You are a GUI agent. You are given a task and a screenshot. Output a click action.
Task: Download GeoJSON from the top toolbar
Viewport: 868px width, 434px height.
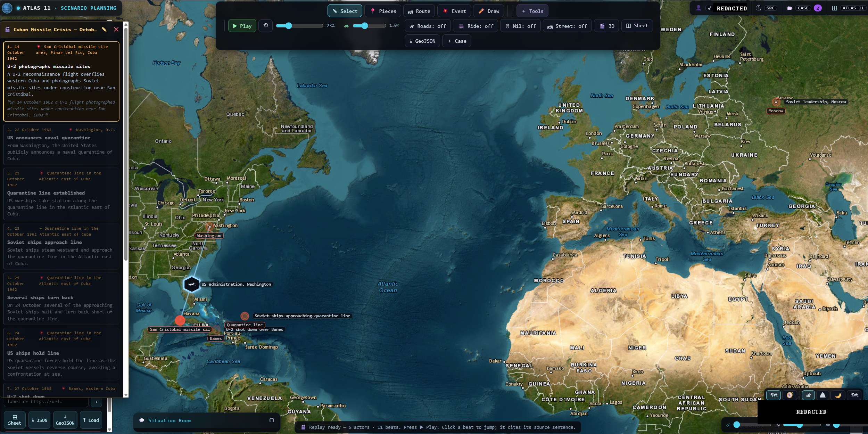tap(422, 41)
